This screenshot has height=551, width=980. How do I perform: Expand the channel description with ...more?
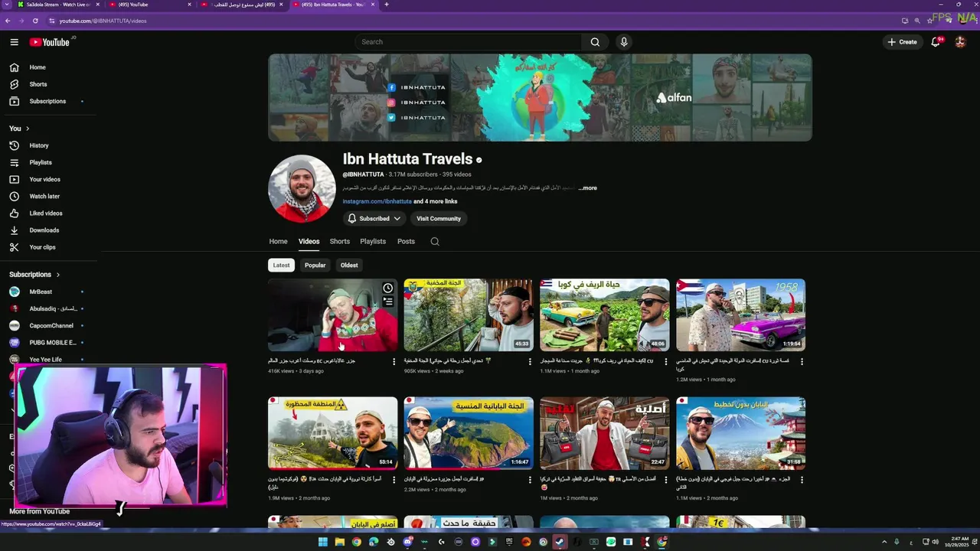click(x=587, y=188)
